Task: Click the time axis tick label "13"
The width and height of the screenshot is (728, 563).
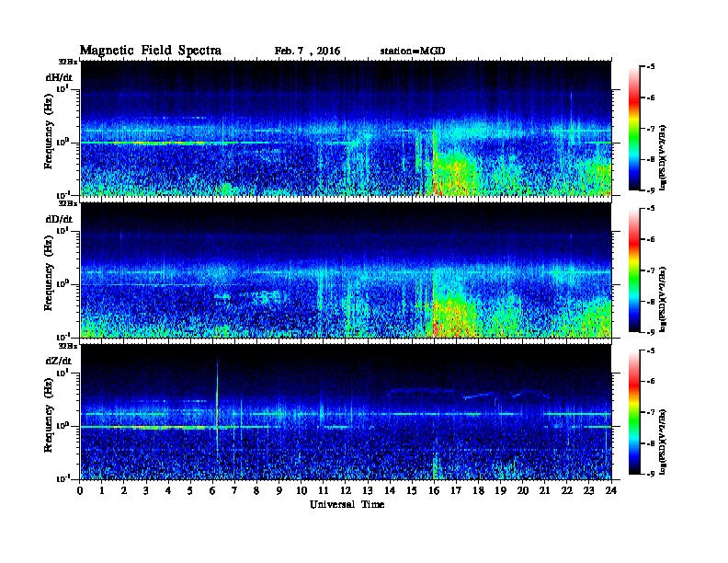Action: 368,491
